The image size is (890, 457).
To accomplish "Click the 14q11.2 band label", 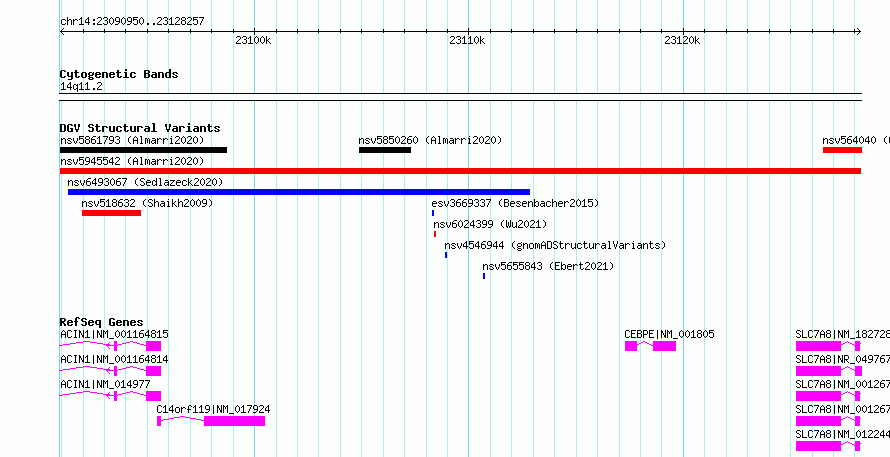I will (x=81, y=86).
